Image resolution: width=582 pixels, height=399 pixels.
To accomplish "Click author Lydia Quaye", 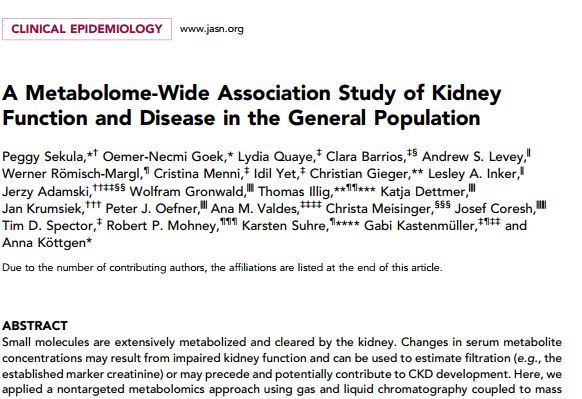I will pyautogui.click(x=275, y=157).
